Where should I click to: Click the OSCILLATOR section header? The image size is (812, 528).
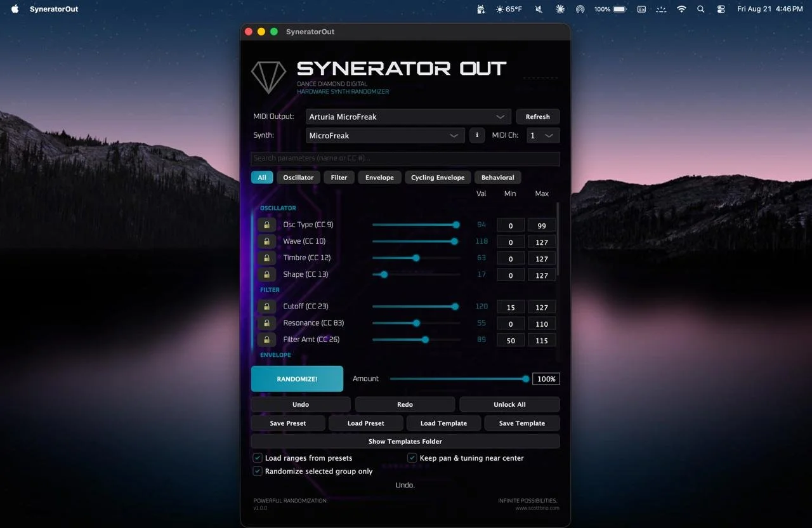point(278,208)
